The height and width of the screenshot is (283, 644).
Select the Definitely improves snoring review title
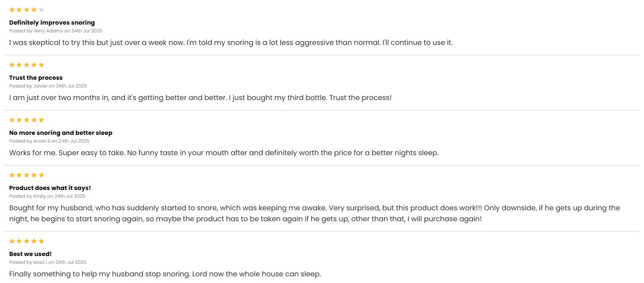pyautogui.click(x=52, y=23)
